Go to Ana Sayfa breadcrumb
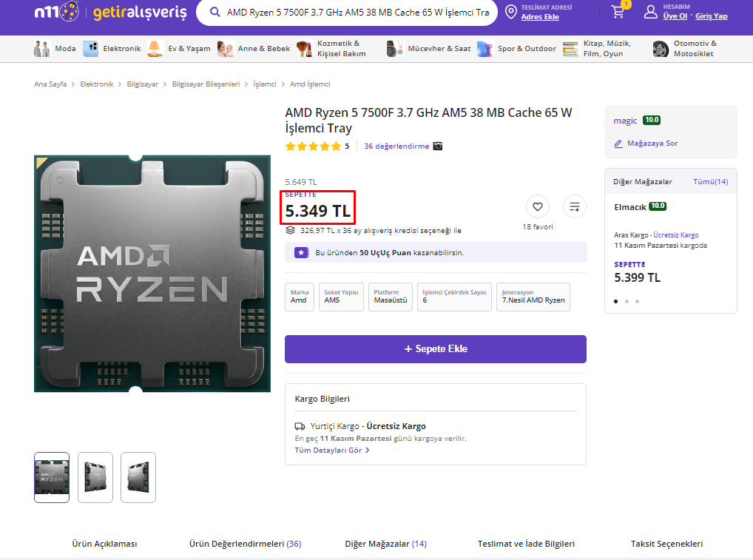This screenshot has height=560, width=753. click(50, 84)
